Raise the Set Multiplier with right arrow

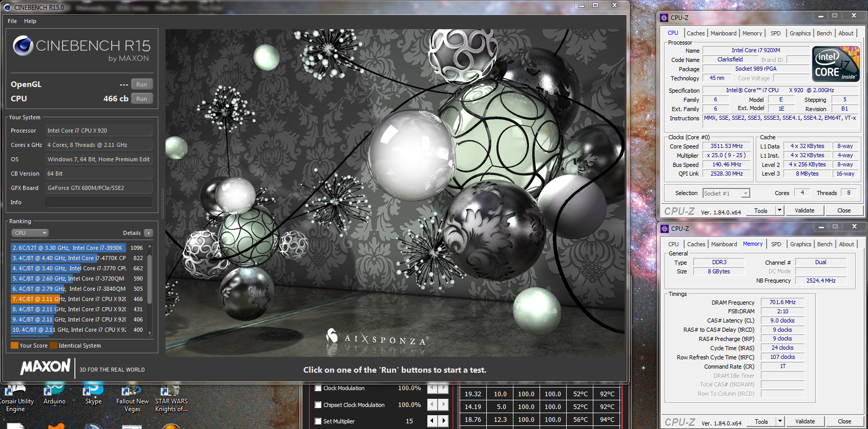[x=444, y=421]
